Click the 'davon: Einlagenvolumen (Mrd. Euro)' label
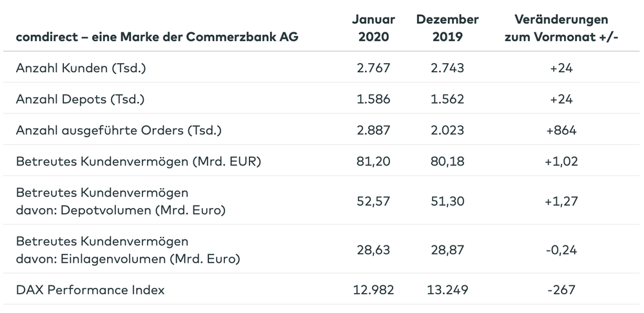Image resolution: width=644 pixels, height=313 pixels. (x=128, y=259)
